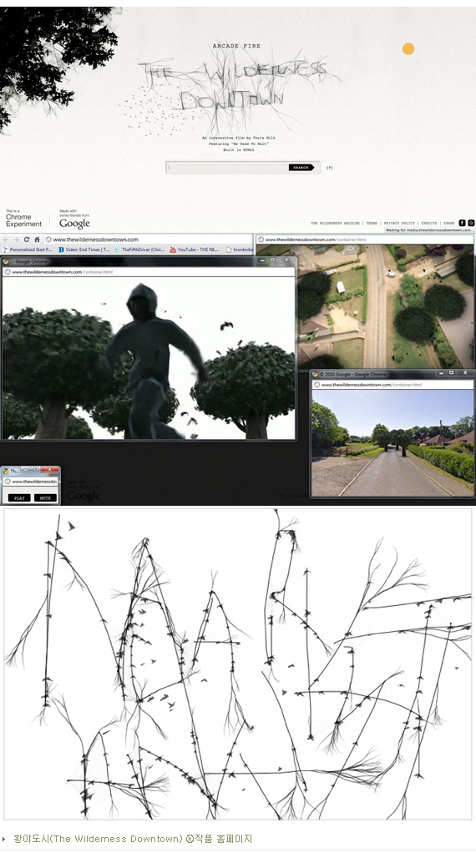Click address bar of aerial view window
Viewport: 476px width, 868px height.
tap(365, 240)
